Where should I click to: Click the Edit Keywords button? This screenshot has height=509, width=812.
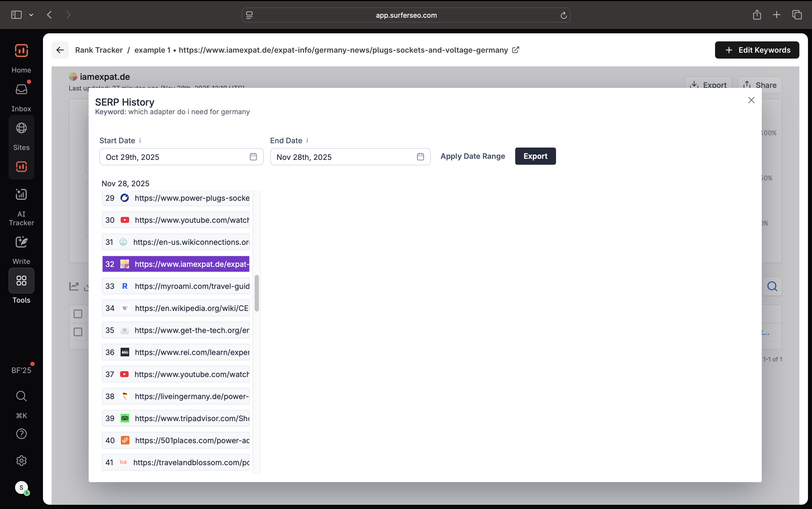click(757, 50)
